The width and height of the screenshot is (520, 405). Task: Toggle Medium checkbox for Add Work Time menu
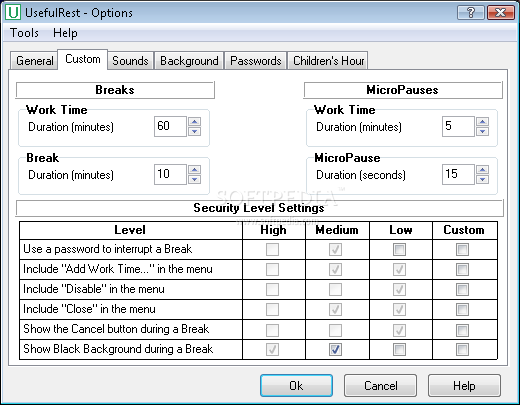point(335,269)
